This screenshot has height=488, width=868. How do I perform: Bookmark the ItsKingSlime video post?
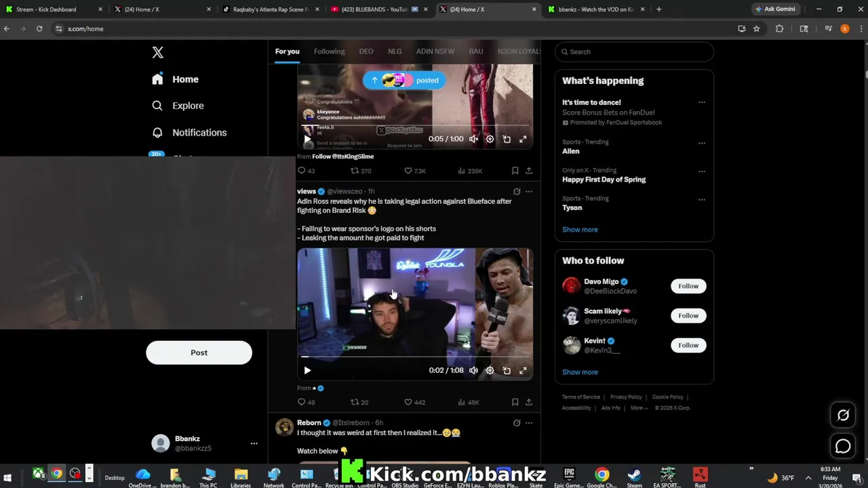tap(515, 171)
